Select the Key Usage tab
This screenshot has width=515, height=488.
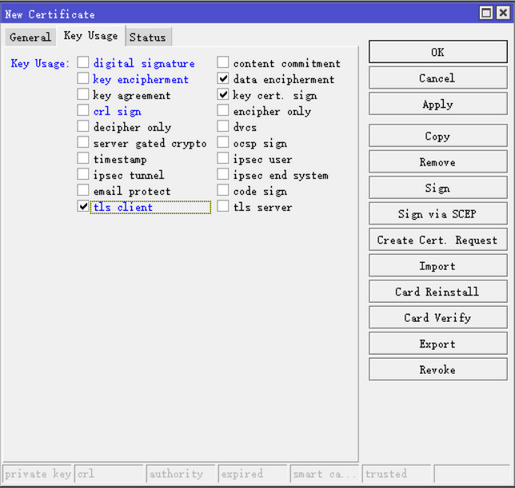(91, 36)
